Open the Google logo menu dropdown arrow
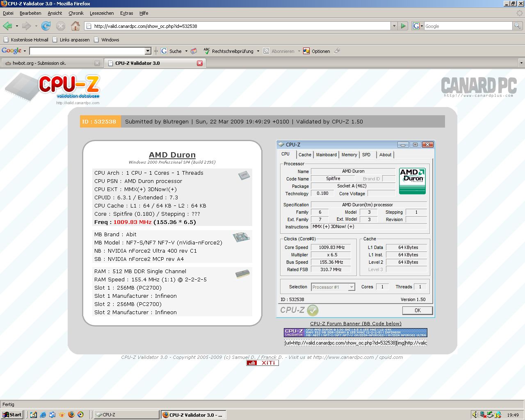Screen dimensions: 525x420 (25, 51)
